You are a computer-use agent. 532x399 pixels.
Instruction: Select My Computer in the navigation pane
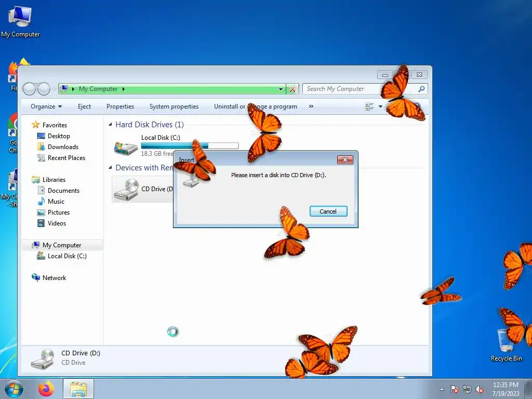click(x=62, y=245)
